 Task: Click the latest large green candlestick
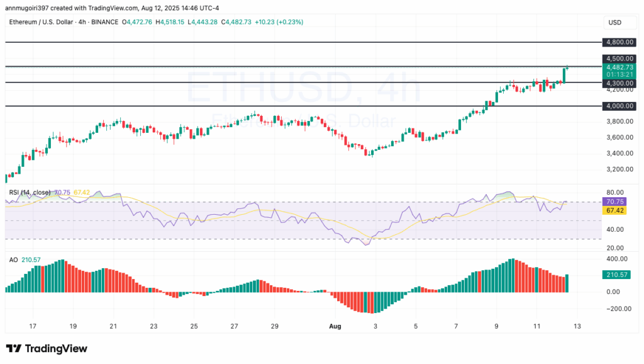coord(564,76)
